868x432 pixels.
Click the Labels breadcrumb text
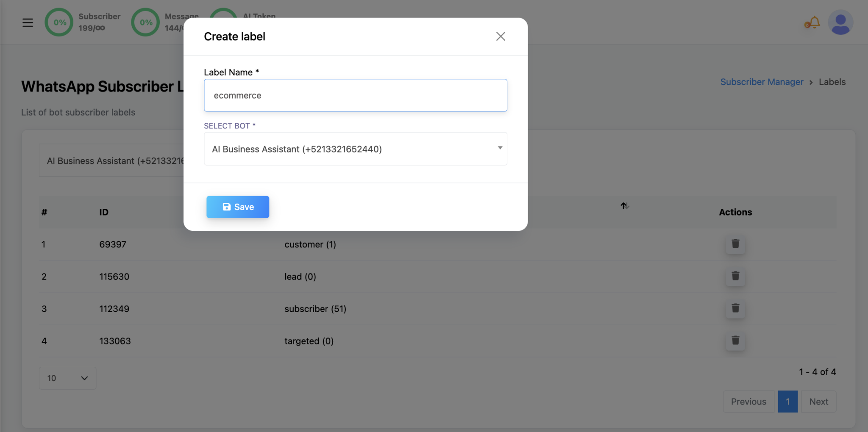click(x=832, y=82)
